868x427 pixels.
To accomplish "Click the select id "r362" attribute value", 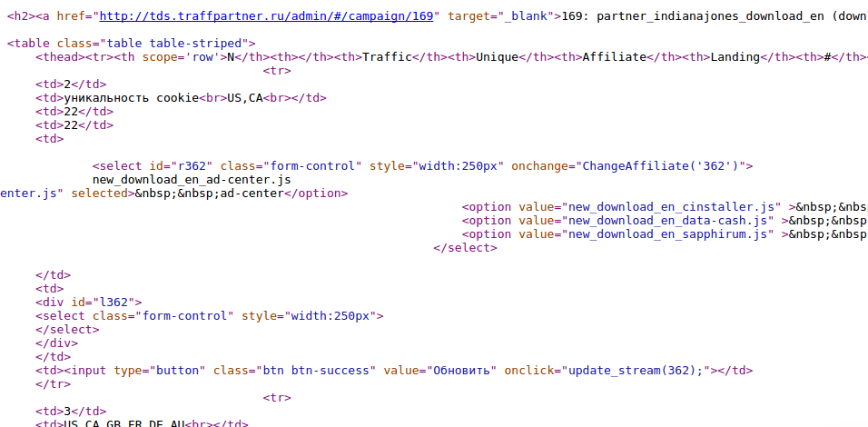I will (192, 166).
